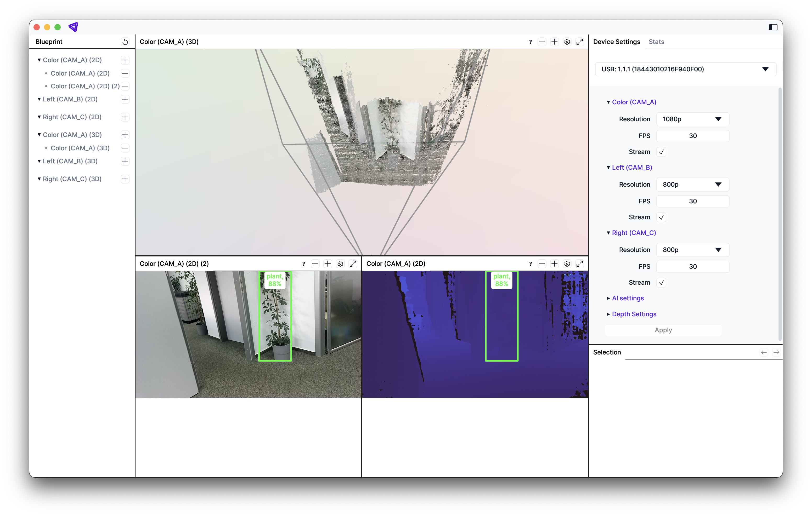Switch to the Stats tab
Image resolution: width=812 pixels, height=516 pixels.
click(656, 42)
